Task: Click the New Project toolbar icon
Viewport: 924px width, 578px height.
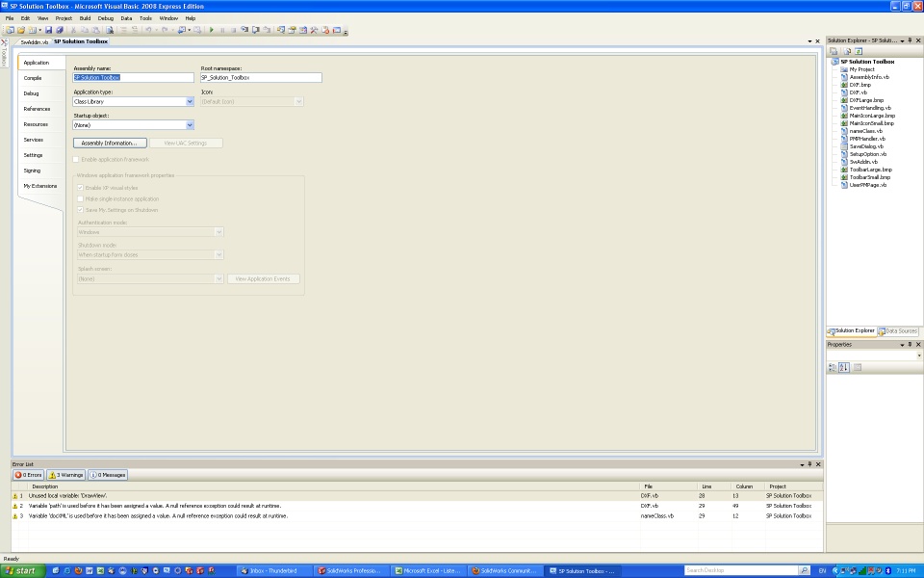Action: pyautogui.click(x=10, y=30)
